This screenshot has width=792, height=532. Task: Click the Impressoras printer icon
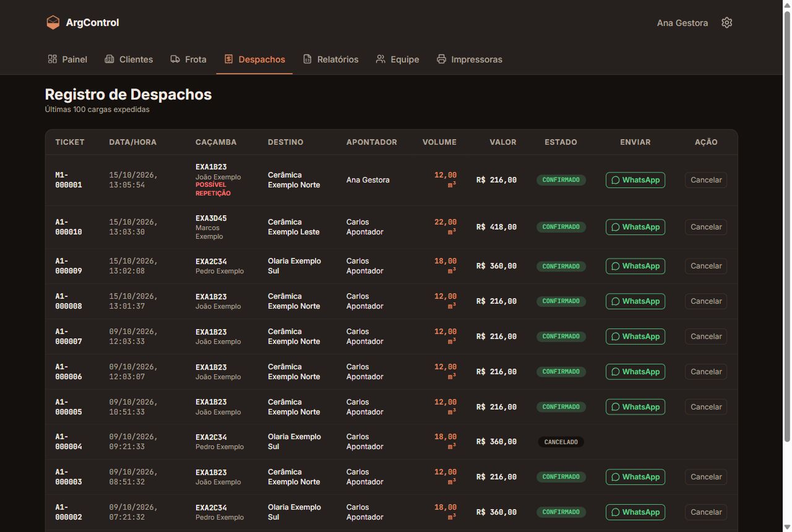click(x=441, y=59)
